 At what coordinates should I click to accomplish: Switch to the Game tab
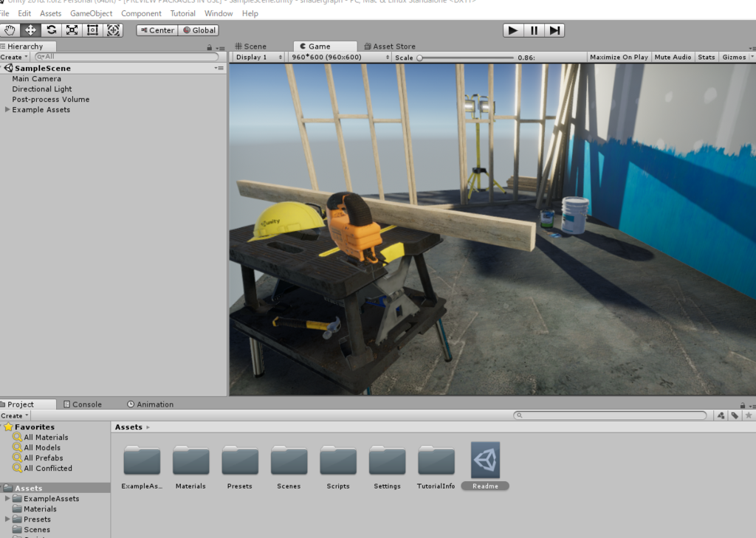325,46
